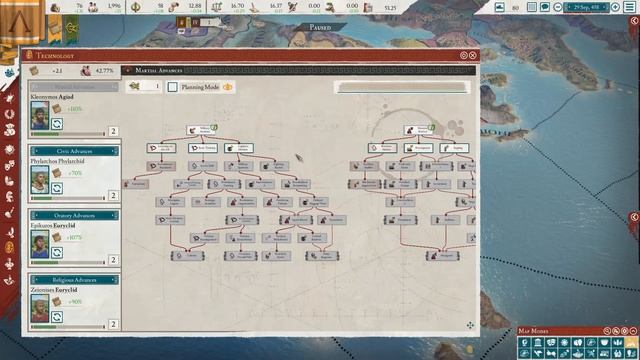This screenshot has width=640, height=360.
Task: Click Kleonymos Agiad research progress bar
Action: coord(68,134)
